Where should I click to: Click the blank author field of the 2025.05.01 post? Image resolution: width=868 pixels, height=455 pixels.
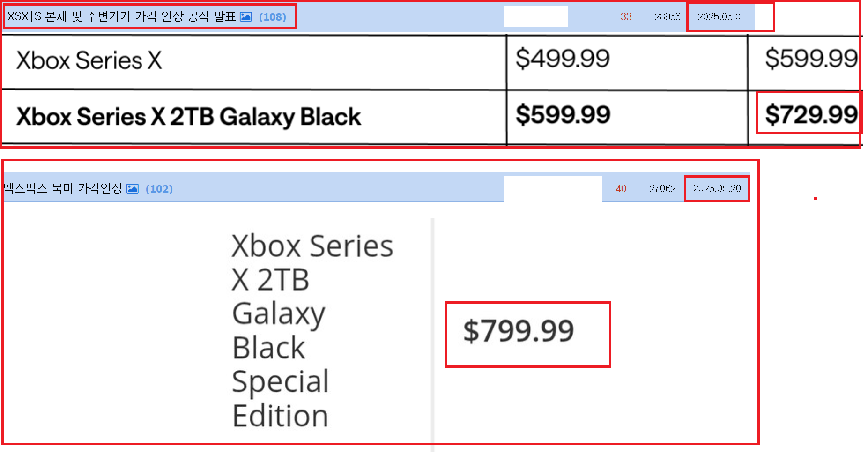coord(536,16)
